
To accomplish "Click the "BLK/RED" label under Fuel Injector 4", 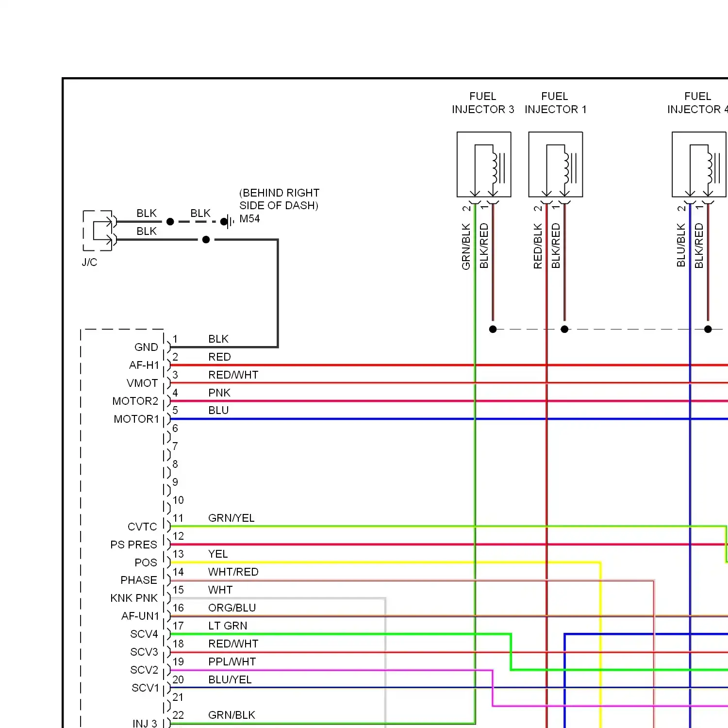I will [699, 246].
